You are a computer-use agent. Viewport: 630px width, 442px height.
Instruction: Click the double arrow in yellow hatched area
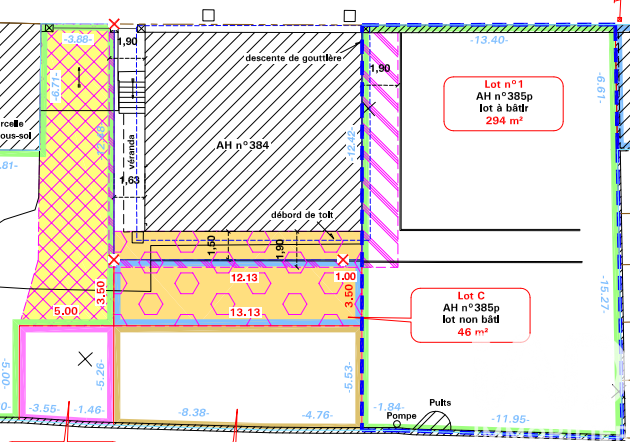[x=79, y=77]
